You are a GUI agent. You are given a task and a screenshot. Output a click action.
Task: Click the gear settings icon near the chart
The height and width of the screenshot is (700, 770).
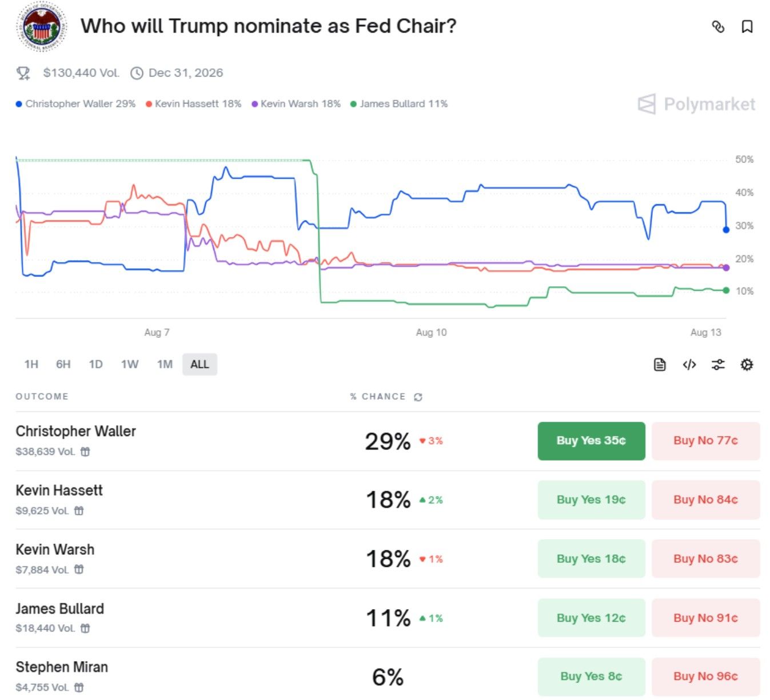(747, 364)
